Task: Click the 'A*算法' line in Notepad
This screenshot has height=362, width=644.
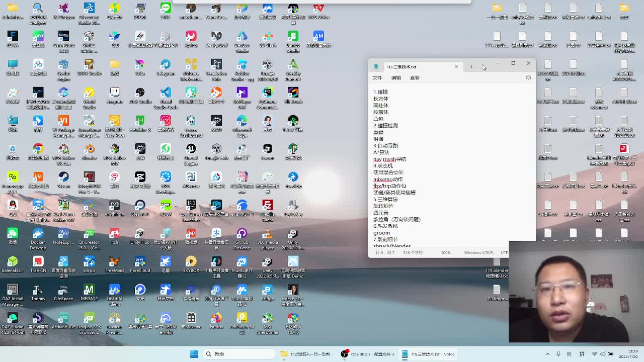Action: (x=381, y=152)
